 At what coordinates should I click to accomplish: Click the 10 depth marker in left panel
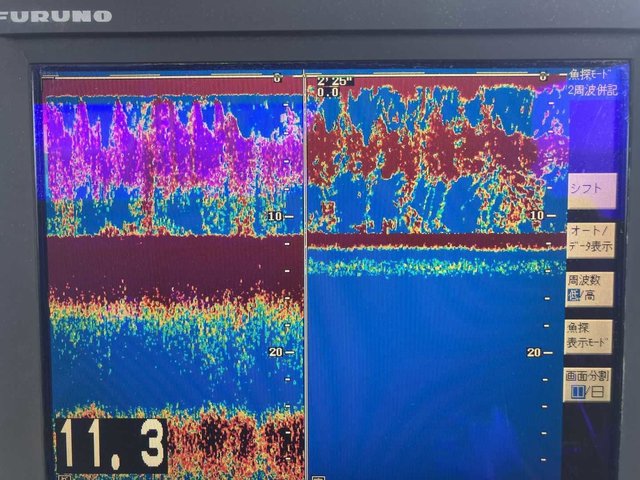pos(275,215)
